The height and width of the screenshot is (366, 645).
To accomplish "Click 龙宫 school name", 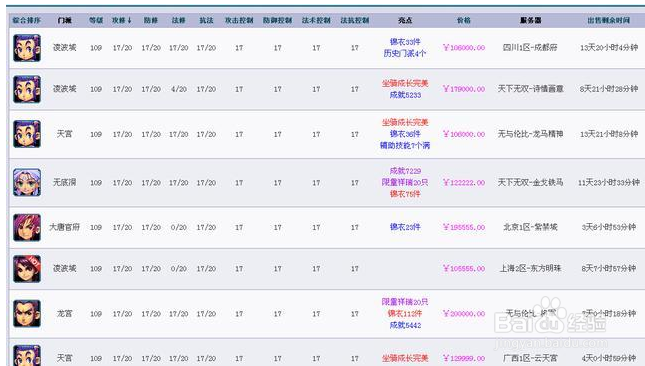I will (x=65, y=313).
